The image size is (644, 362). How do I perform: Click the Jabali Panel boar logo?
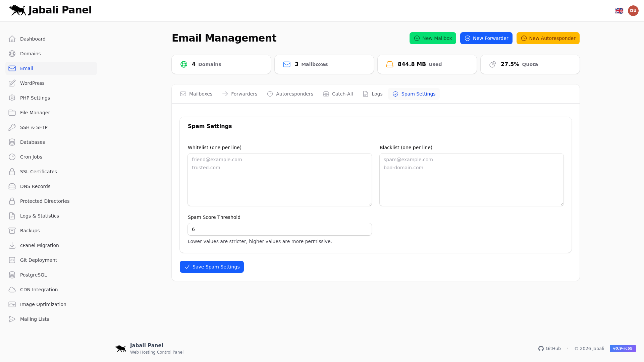click(x=17, y=10)
